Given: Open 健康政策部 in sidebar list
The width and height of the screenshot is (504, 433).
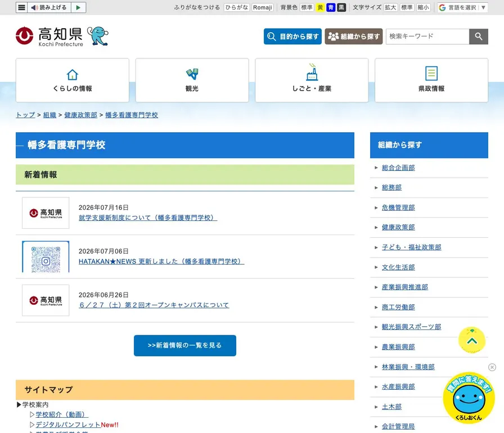Looking at the screenshot, I should point(398,227).
